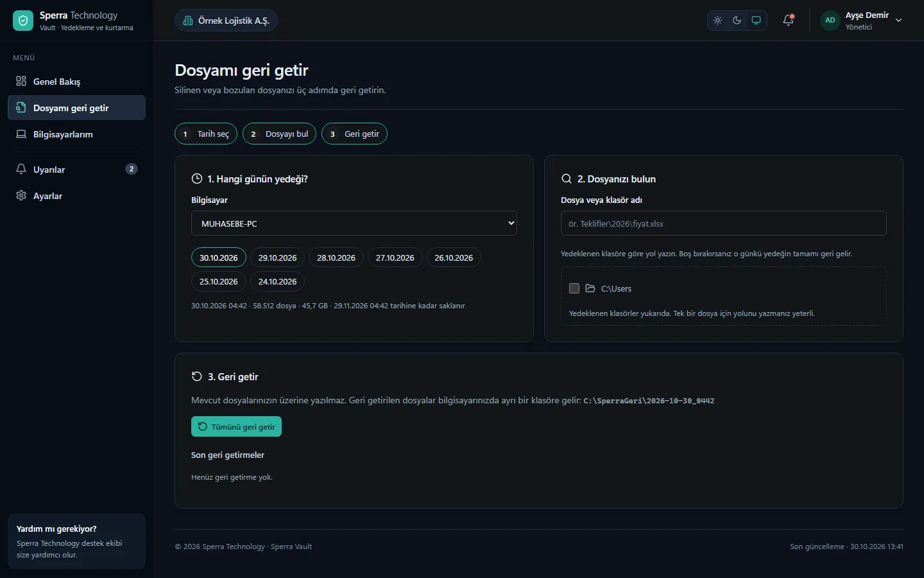Click the building icon beside Örnek Lojistik
Screen dimensions: 924x578
188,21
